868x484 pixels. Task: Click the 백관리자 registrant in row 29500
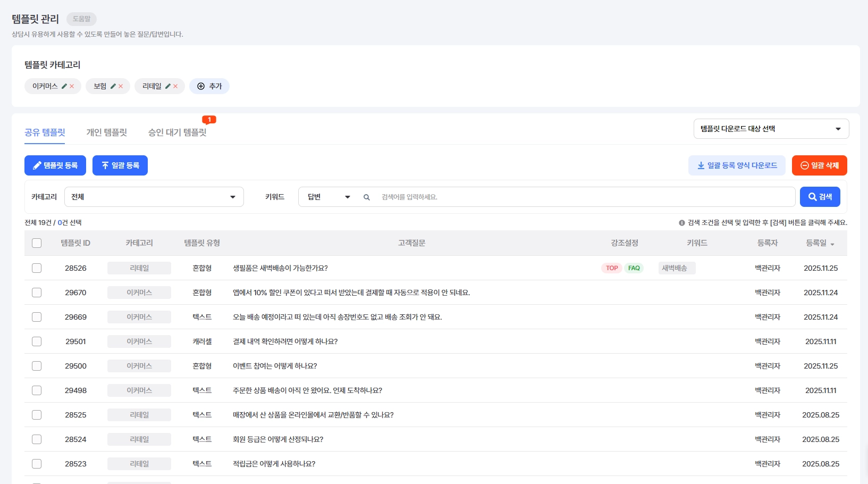point(768,366)
